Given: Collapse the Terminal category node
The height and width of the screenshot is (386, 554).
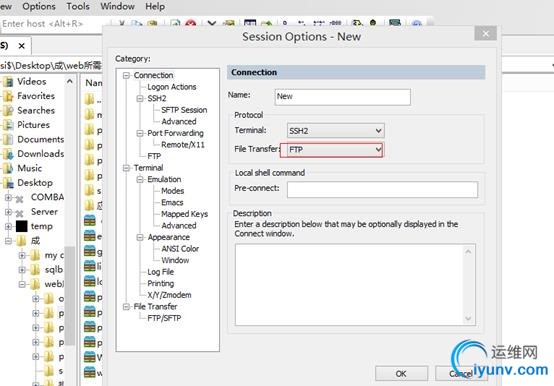Looking at the screenshot, I should point(126,168).
